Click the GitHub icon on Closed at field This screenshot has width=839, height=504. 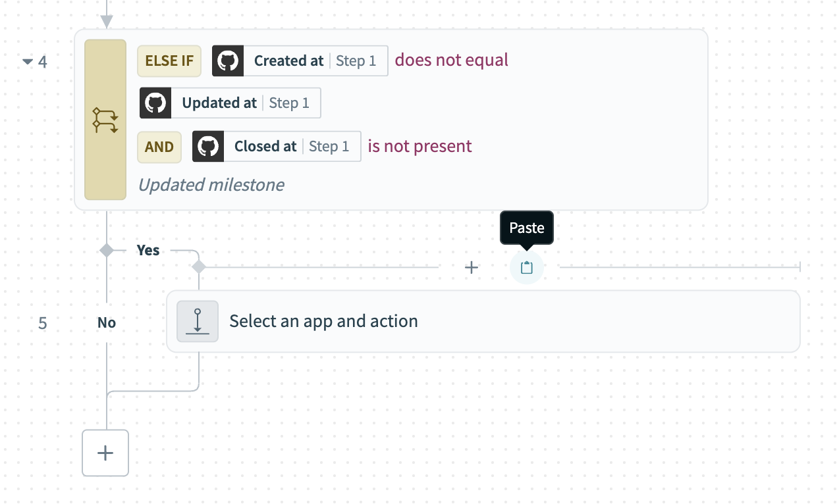(x=208, y=146)
